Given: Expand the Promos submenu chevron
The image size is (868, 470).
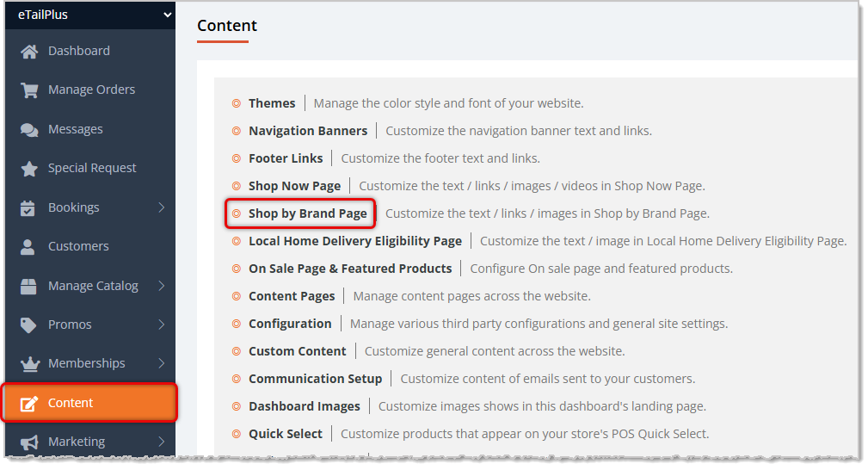Looking at the screenshot, I should coord(162,325).
